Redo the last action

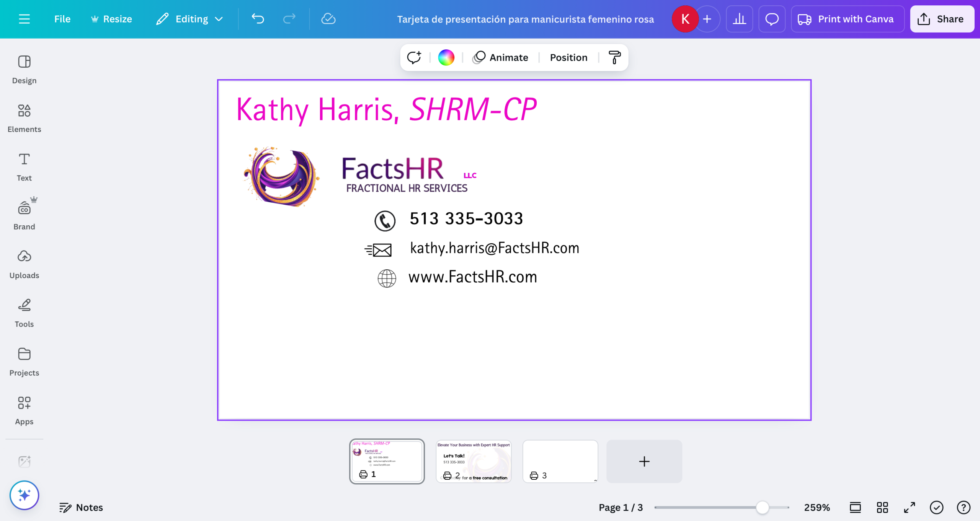(x=289, y=19)
